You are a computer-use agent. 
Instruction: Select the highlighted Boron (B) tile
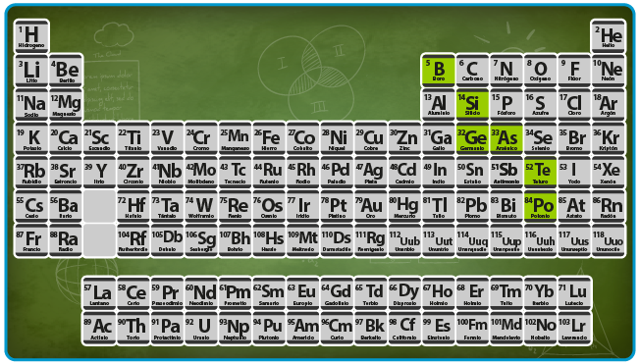click(439, 70)
